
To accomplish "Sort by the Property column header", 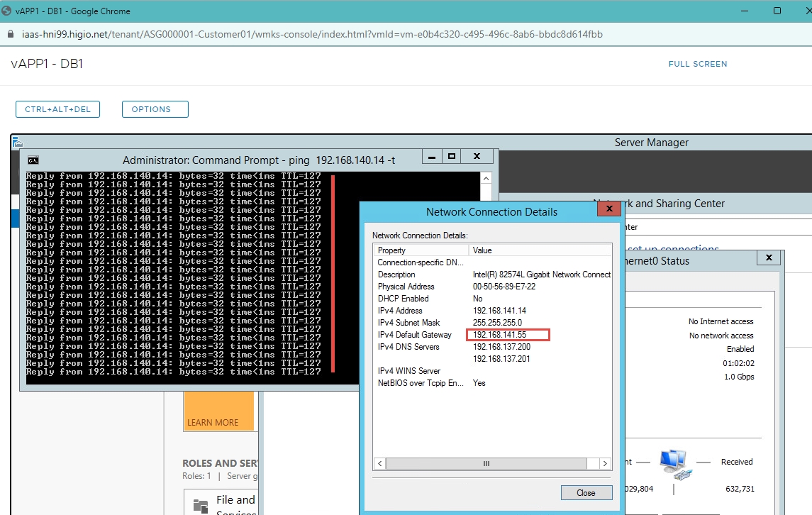I will [421, 250].
